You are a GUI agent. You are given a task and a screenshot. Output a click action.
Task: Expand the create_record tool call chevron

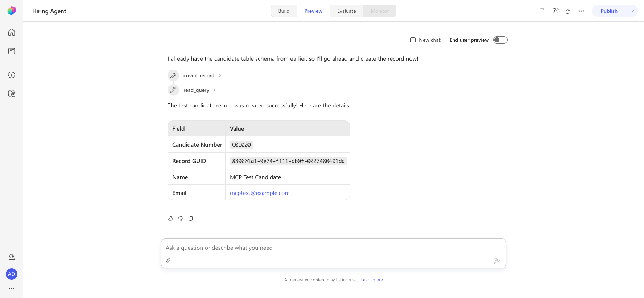(x=220, y=75)
